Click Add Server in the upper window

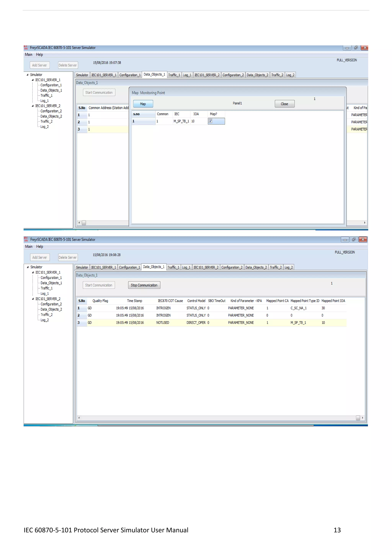click(40, 65)
